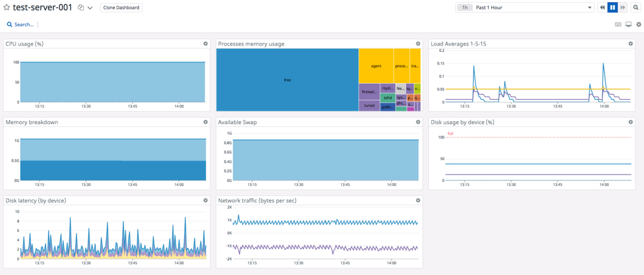The image size is (644, 275).
Task: Click the Clone Dashboard button
Action: 121,8
